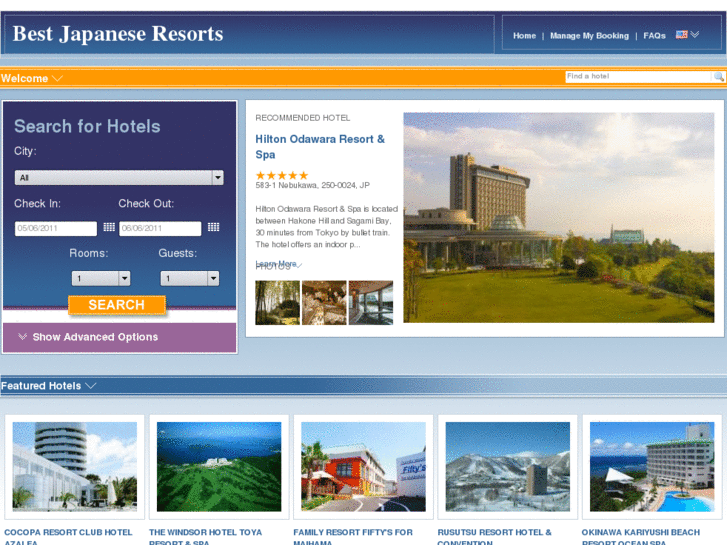The height and width of the screenshot is (545, 727).
Task: Open the Windsor Hotel Toya image
Action: pyautogui.click(x=219, y=467)
